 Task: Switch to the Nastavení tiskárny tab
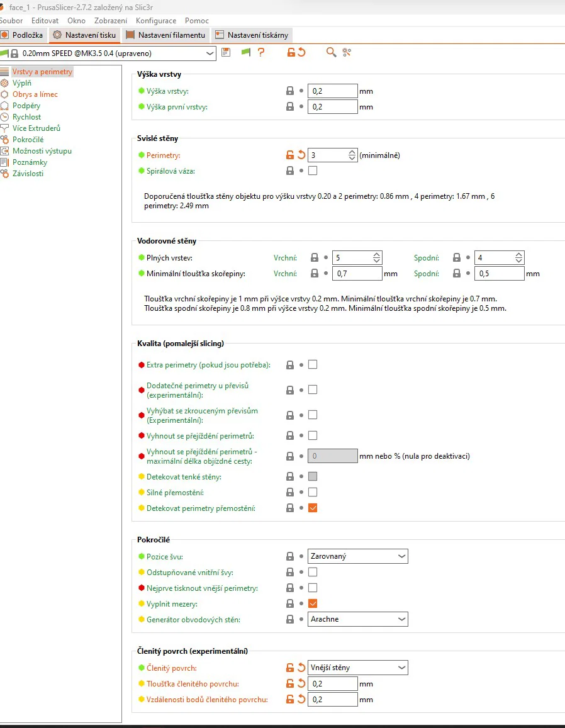tap(252, 35)
